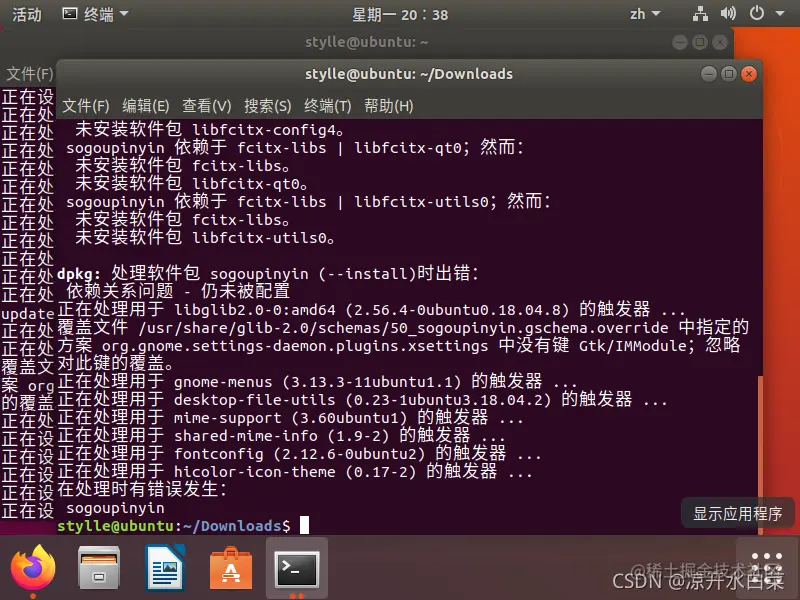Click the desktop-file-utils trigger line

(363, 399)
